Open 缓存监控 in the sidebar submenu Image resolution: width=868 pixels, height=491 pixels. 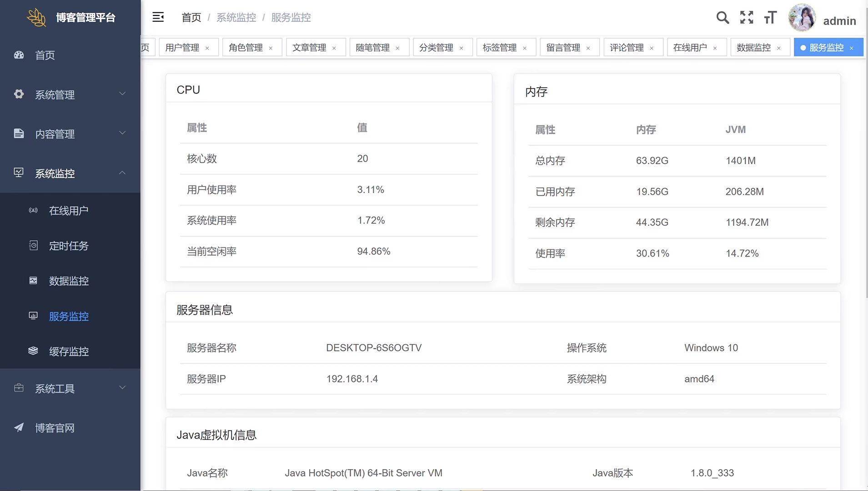coord(70,351)
